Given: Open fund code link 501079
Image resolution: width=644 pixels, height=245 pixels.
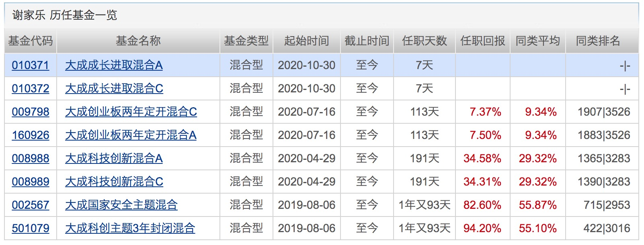Looking at the screenshot, I should 31,229.
